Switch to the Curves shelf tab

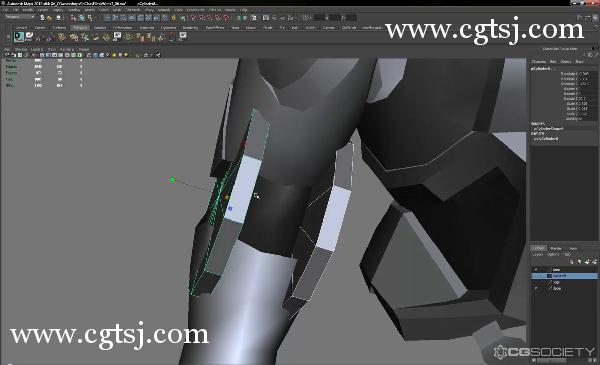point(40,28)
